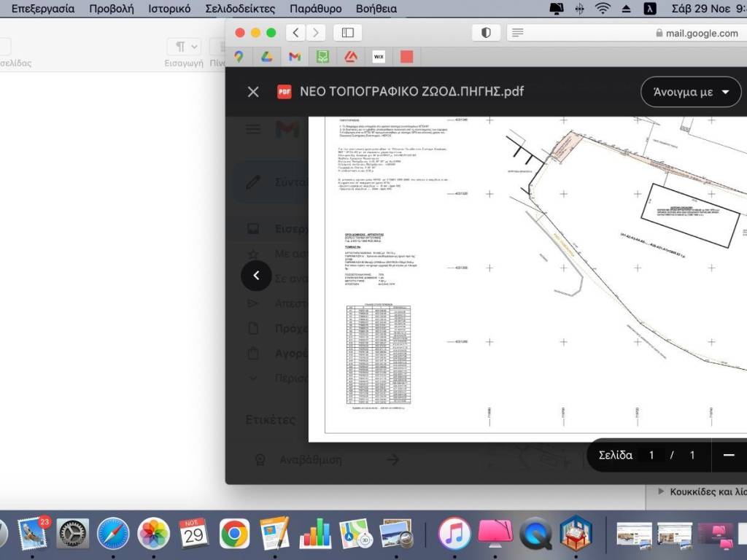Open the 'Άνοιγμα με' dropdown
The width and height of the screenshot is (747, 560).
click(692, 92)
